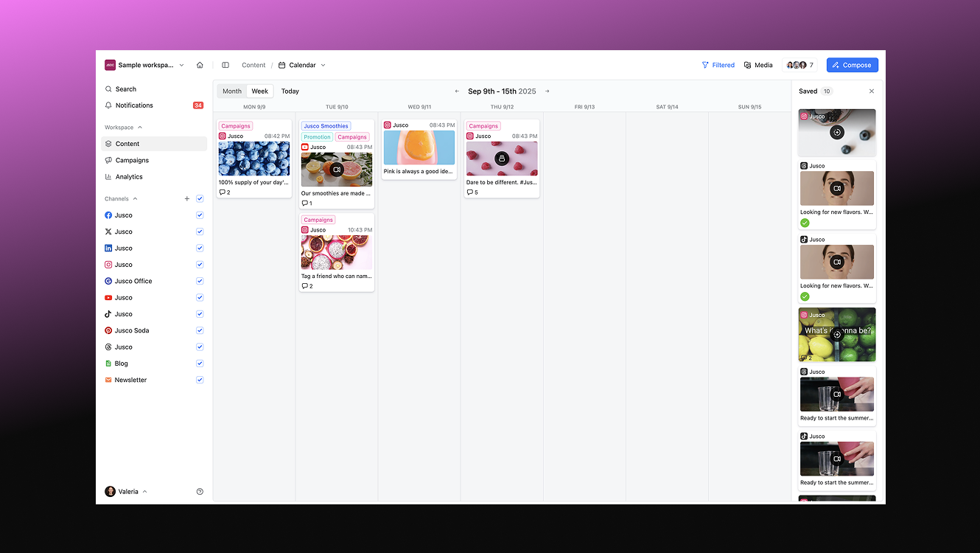This screenshot has height=553, width=980.
Task: Toggle the sidebar panel icon
Action: coord(225,65)
